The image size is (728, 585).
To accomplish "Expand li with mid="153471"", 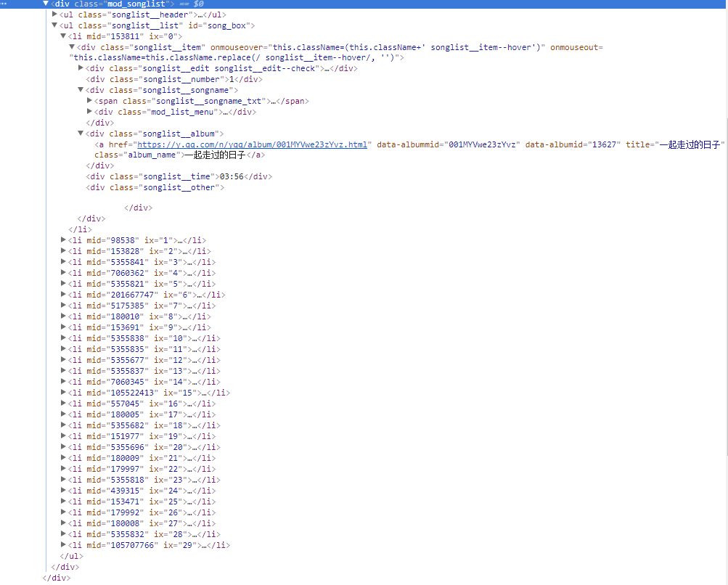I will pyautogui.click(x=63, y=502).
